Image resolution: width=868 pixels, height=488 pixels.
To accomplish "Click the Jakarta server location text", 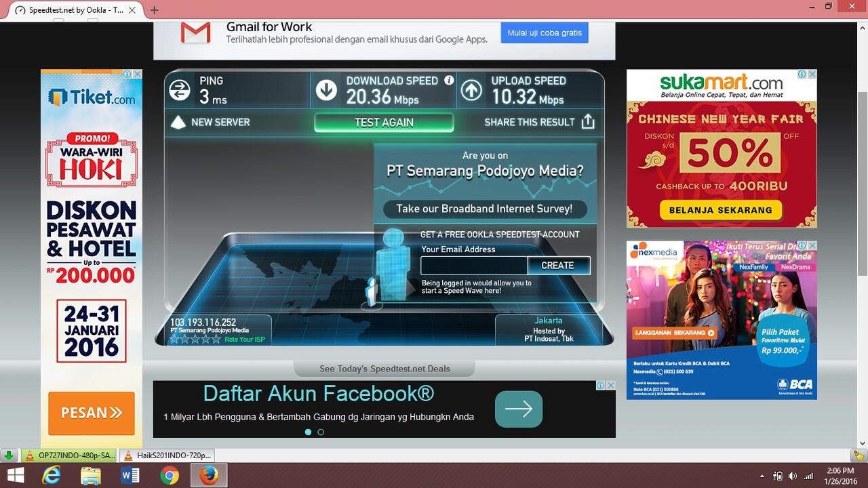I will pos(548,321).
